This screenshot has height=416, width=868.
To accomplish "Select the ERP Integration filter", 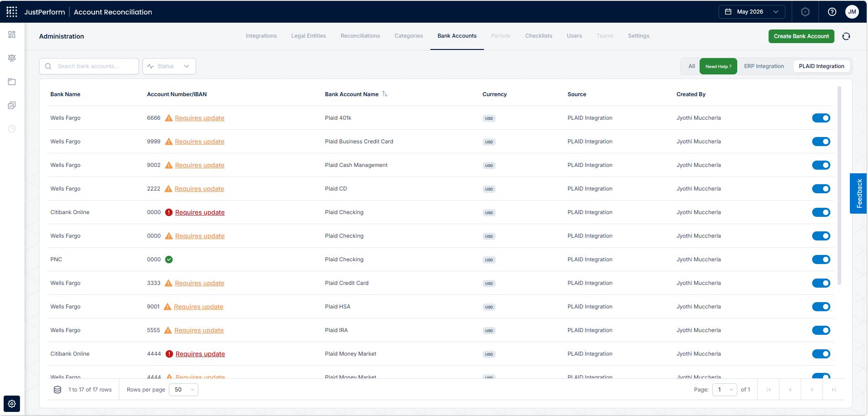I will click(764, 66).
